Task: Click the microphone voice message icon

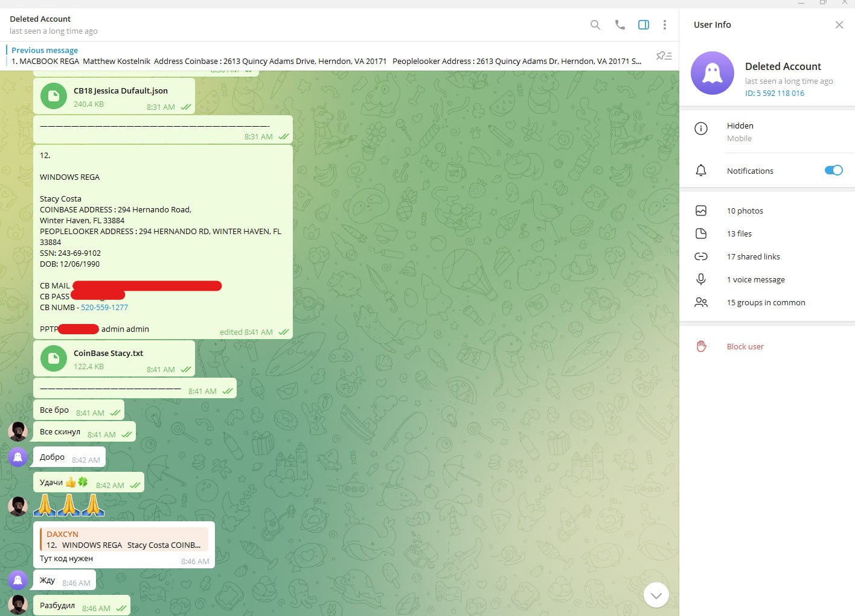Action: (x=701, y=279)
